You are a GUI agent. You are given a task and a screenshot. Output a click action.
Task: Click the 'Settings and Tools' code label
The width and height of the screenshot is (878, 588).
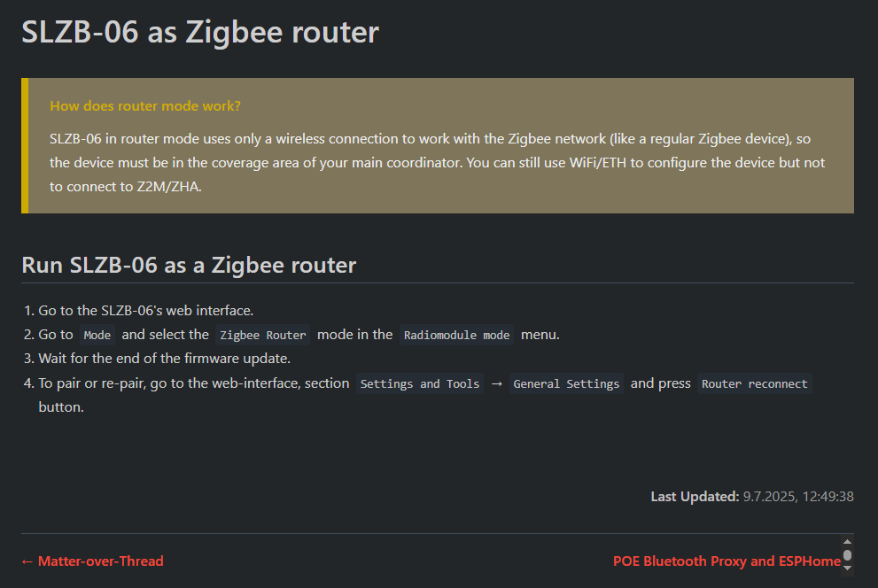[419, 383]
